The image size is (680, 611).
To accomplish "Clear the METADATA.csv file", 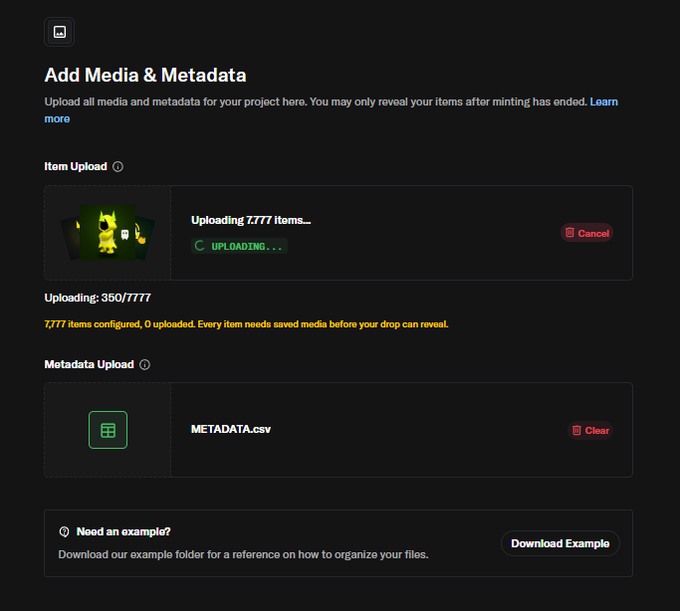I will point(590,430).
